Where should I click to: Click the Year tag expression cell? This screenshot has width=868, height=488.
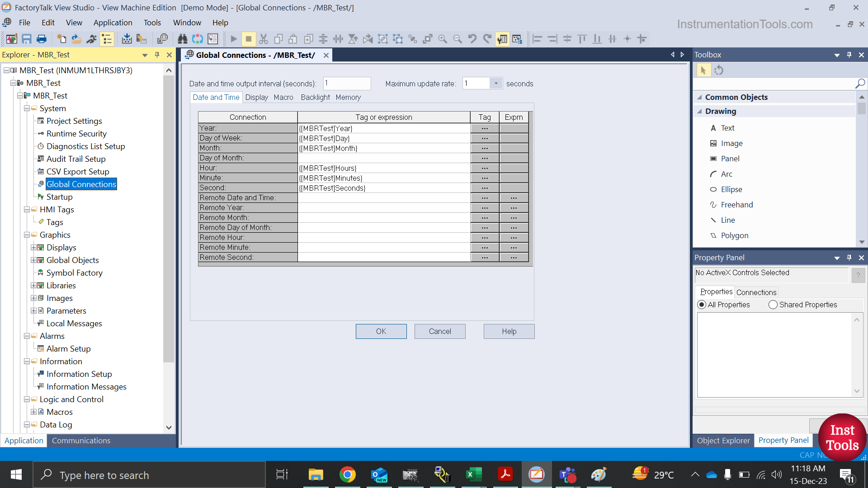(384, 128)
